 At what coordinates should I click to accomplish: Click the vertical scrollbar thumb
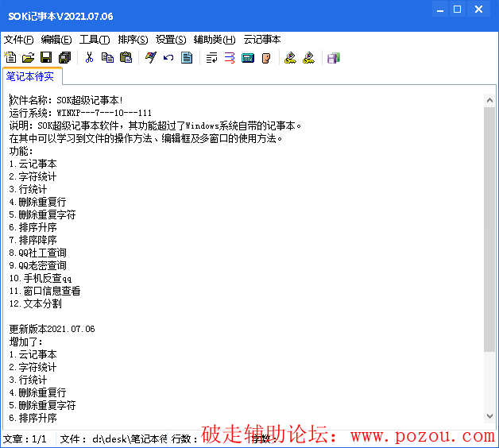[489, 229]
